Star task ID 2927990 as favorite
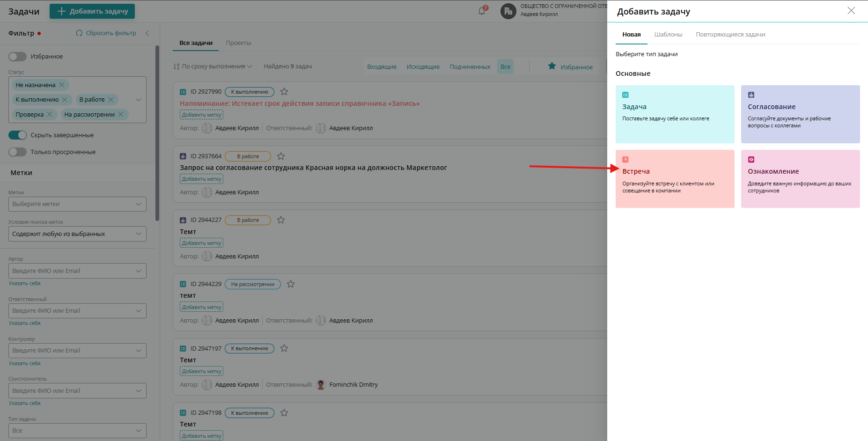The height and width of the screenshot is (441, 868). (x=284, y=92)
